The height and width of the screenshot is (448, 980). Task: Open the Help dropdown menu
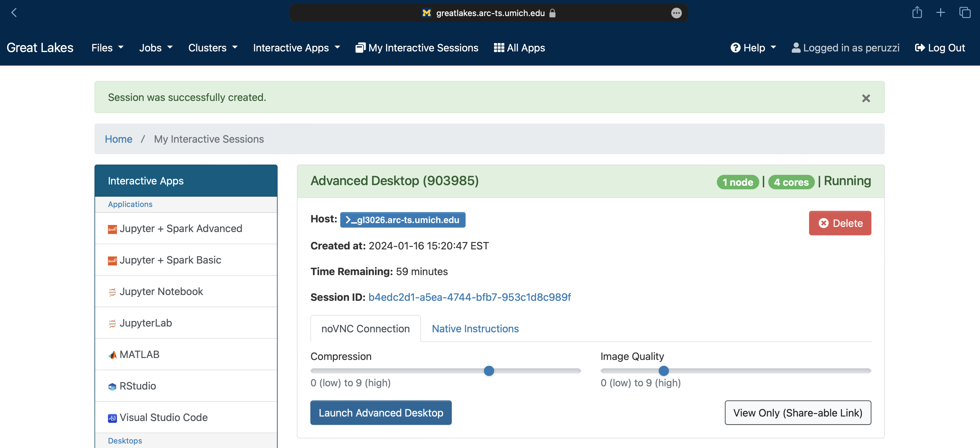click(753, 48)
